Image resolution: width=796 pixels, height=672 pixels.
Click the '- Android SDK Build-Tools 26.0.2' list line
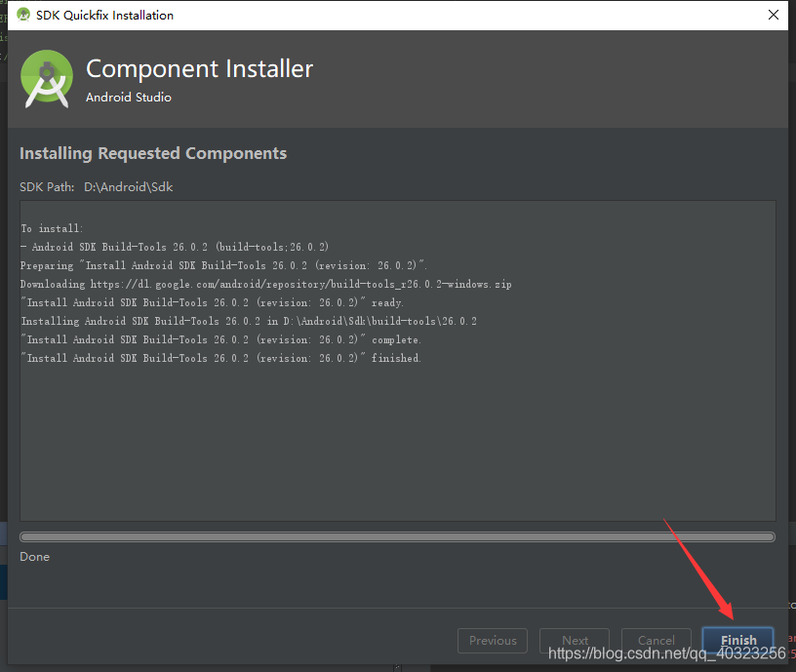coord(175,247)
